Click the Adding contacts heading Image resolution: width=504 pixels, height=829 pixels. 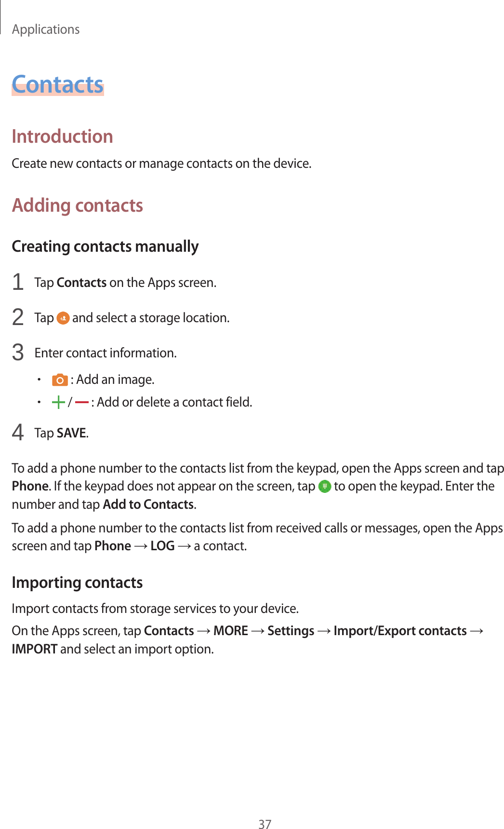(78, 205)
